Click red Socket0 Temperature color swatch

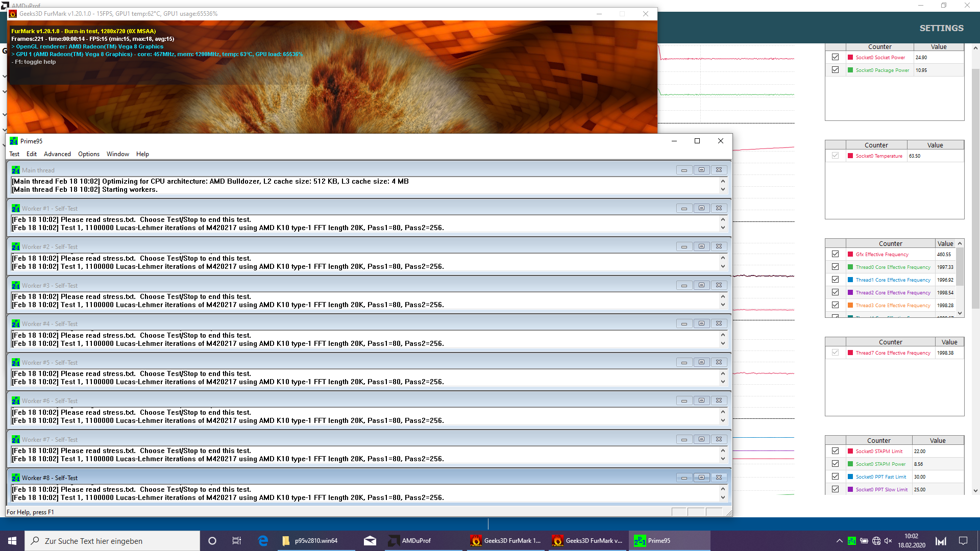click(x=850, y=156)
